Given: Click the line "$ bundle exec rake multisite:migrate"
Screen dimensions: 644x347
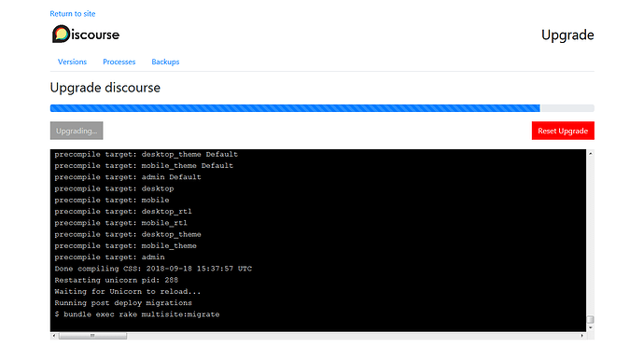Looking at the screenshot, I should point(137,314).
